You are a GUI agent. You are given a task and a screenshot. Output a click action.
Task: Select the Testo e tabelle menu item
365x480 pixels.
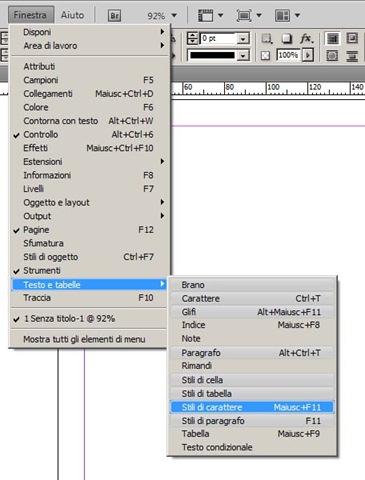(x=89, y=285)
